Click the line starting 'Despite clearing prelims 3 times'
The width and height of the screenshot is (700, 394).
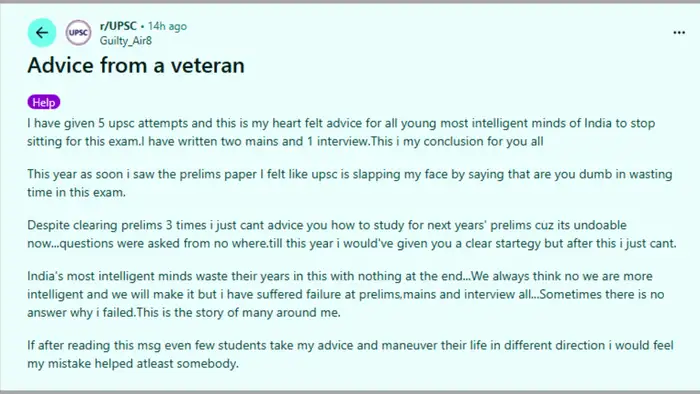(327, 225)
